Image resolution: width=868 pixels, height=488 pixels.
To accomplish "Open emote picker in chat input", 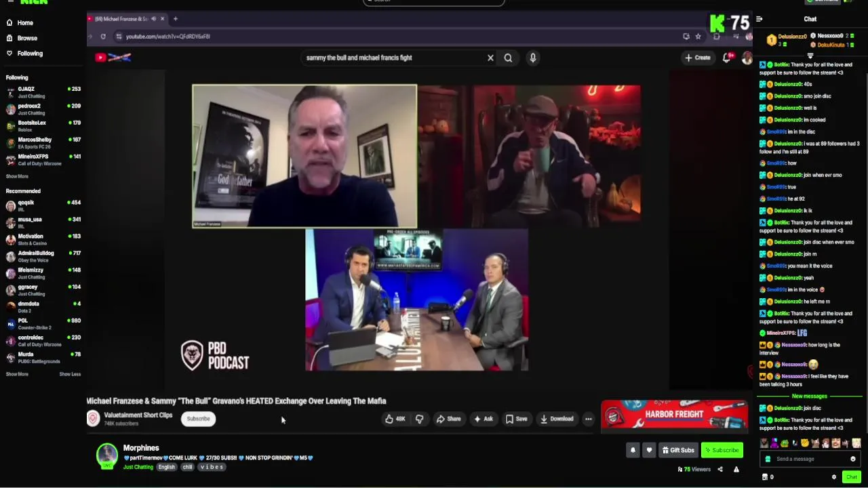I will 853,459.
